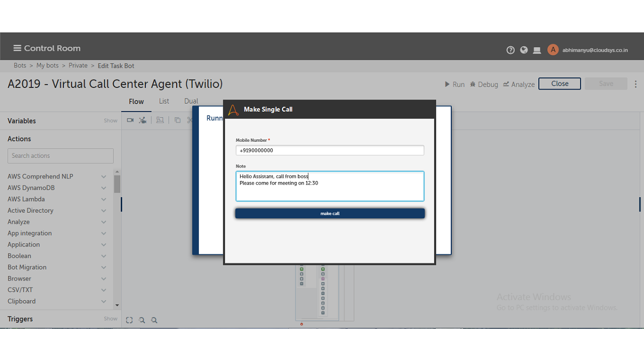Go to Bots breadcrumb
644x362 pixels.
[x=20, y=66]
